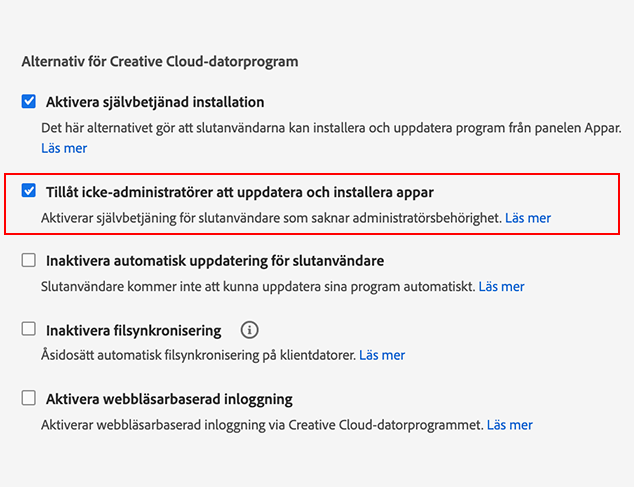
Task: Click Inaktivera automatisk uppdatering för slutanvändare label
Action: [x=215, y=261]
